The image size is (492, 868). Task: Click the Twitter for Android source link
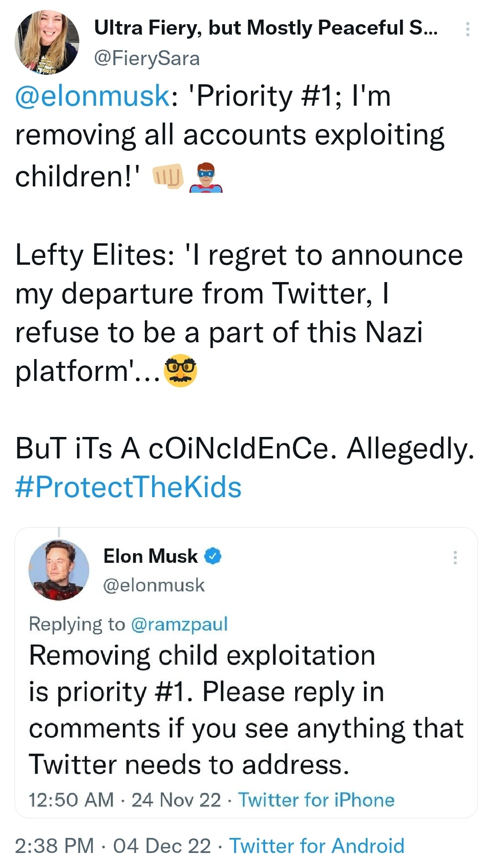click(317, 846)
